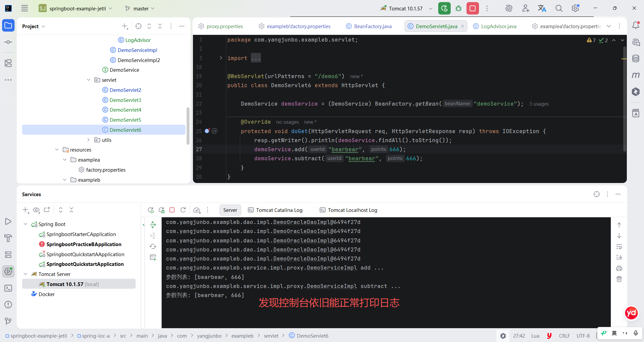644x342 pixels.
Task: Open the project name dropdown
Action: (76, 8)
